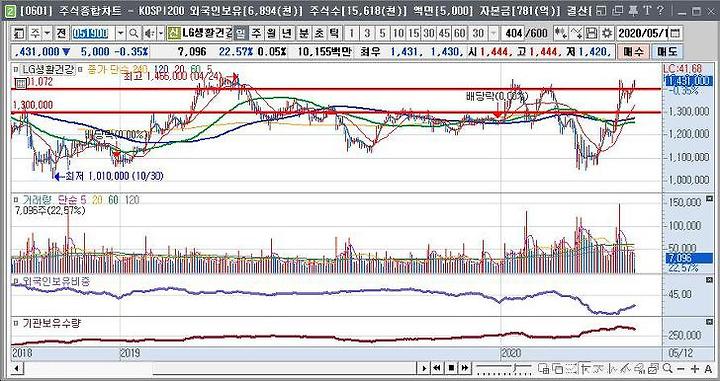Screen dimensions: 720x381
Task: Select interval 60 button
Action: click(x=459, y=33)
